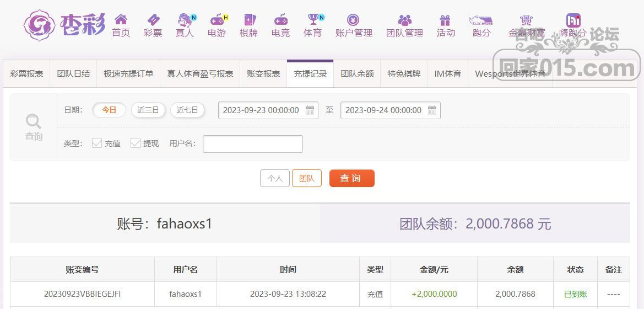Open the 彩票报表 tab
The width and height of the screenshot is (644, 309).
[26, 73]
